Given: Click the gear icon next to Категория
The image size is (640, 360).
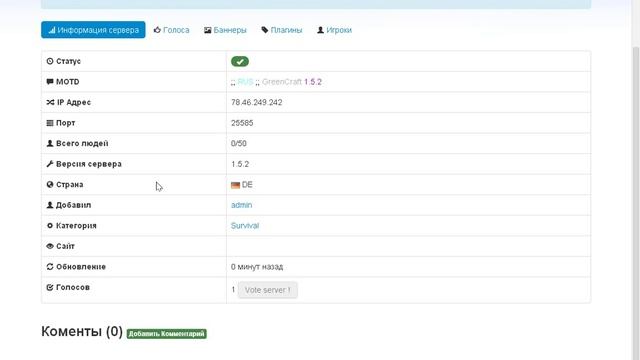Looking at the screenshot, I should point(50,225).
